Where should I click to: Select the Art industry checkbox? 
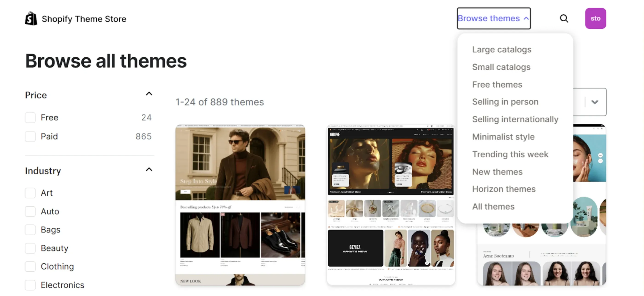[x=30, y=193]
